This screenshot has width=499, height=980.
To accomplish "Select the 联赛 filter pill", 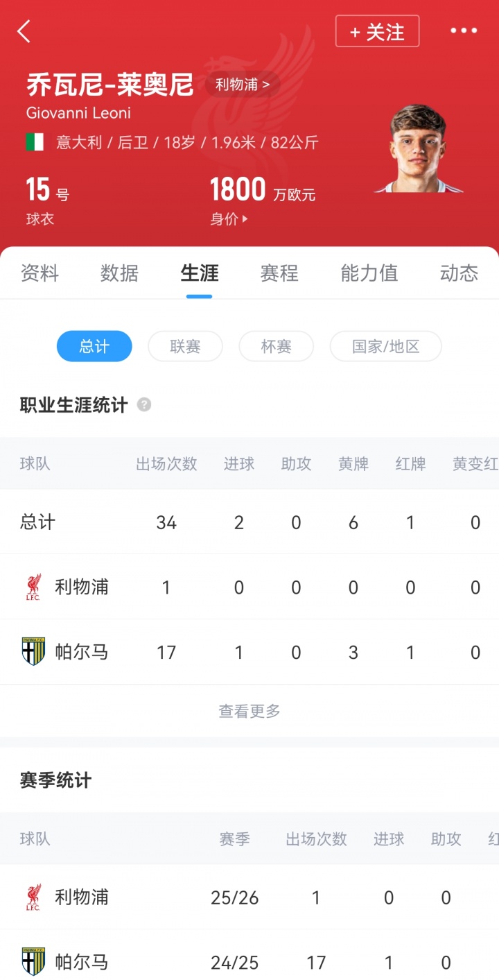I will point(185,346).
